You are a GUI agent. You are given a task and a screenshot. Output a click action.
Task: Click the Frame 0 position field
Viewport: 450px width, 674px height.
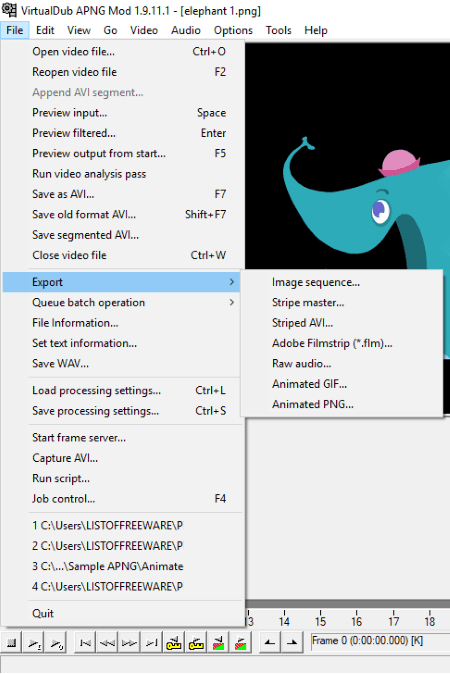(380, 642)
